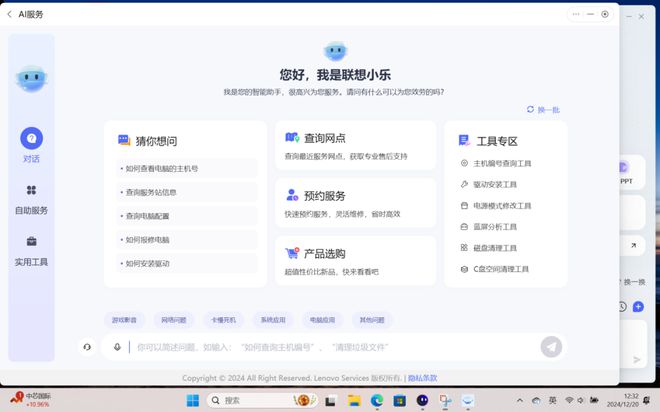Click the blue plus button in background window
Image resolution: width=660 pixels, height=412 pixels.
point(638,307)
